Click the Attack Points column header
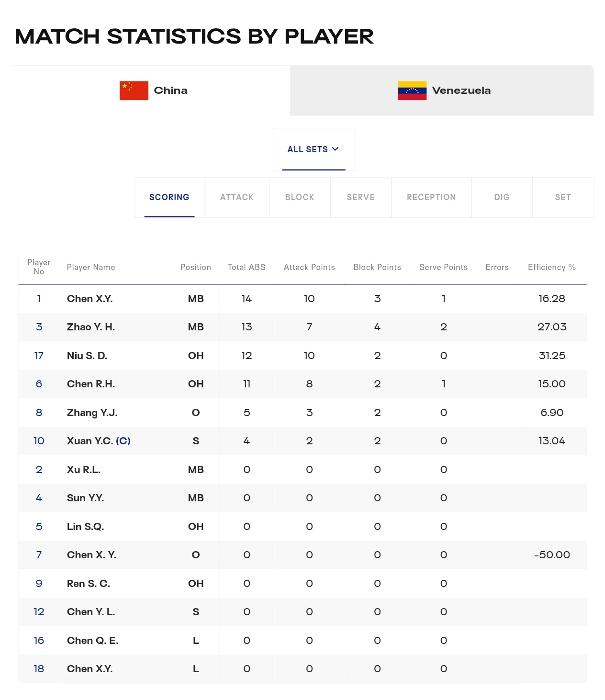The width and height of the screenshot is (605, 700). [309, 267]
